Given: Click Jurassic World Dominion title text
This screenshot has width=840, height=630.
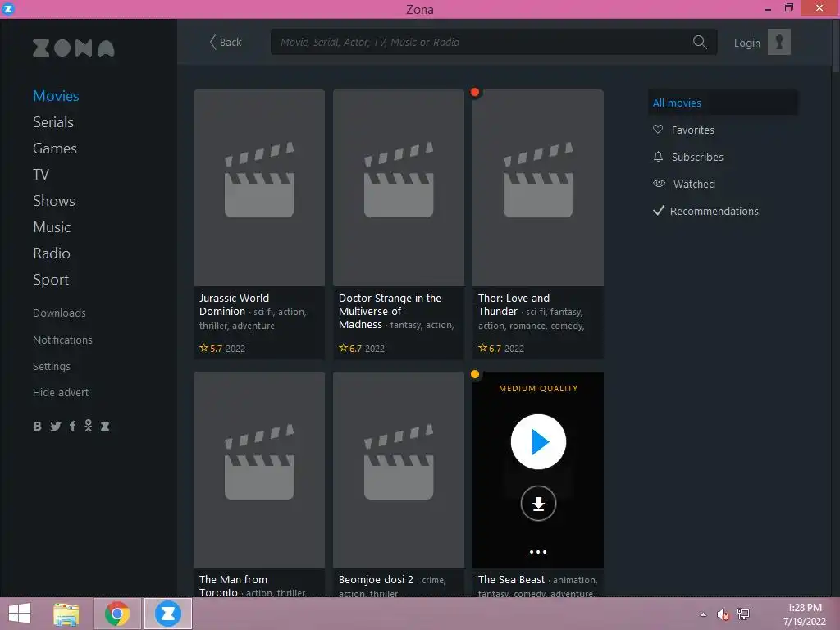Looking at the screenshot, I should [234, 305].
